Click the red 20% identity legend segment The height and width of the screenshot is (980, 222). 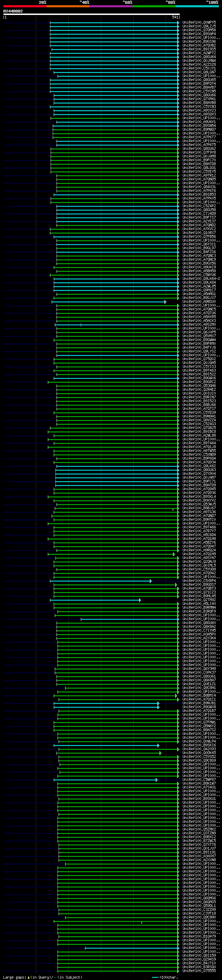(25, 6)
